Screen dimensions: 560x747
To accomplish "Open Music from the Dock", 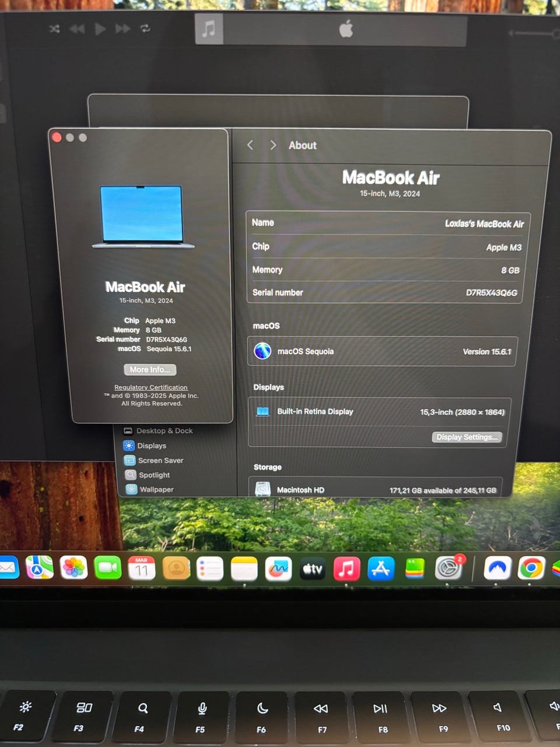I will 347,568.
